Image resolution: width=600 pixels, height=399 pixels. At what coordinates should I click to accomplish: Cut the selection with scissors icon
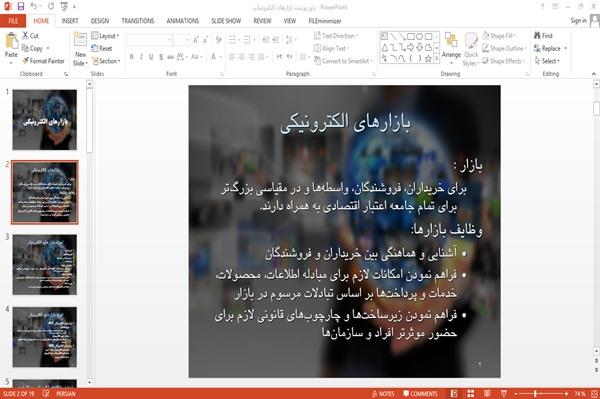tap(30, 36)
